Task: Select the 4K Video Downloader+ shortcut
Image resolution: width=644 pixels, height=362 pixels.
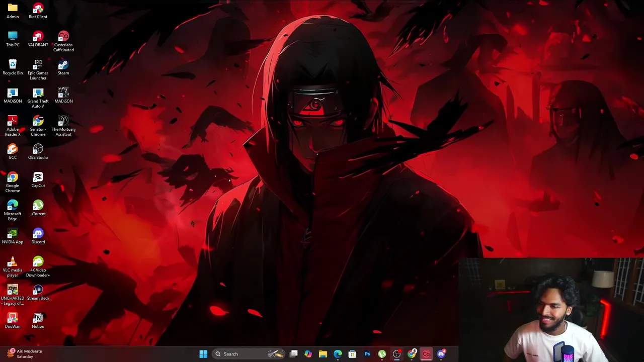Action: coord(38,266)
